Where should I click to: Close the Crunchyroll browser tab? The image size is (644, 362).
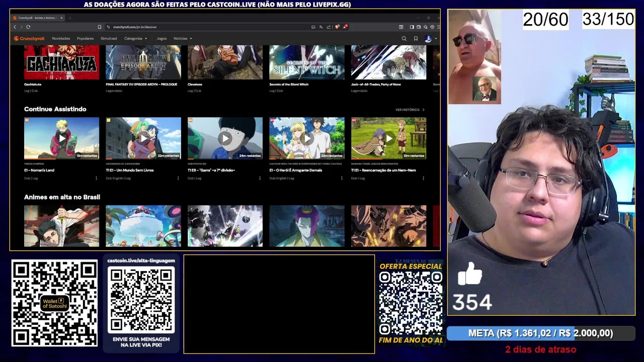[x=61, y=18]
